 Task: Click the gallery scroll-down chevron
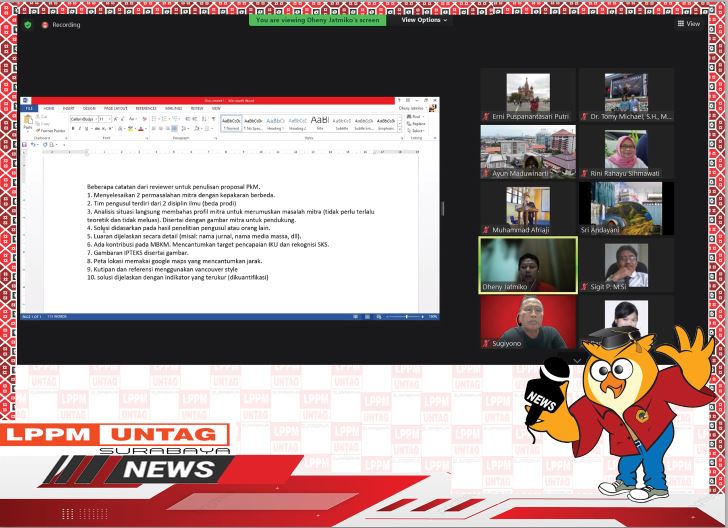(577, 360)
